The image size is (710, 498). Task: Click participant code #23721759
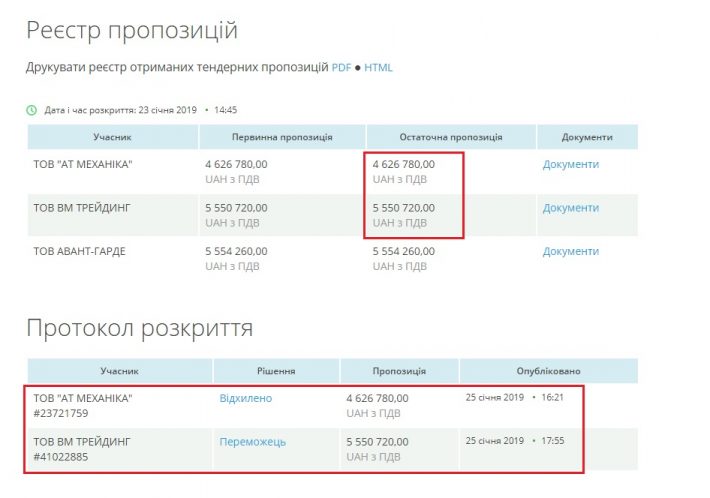(x=61, y=413)
